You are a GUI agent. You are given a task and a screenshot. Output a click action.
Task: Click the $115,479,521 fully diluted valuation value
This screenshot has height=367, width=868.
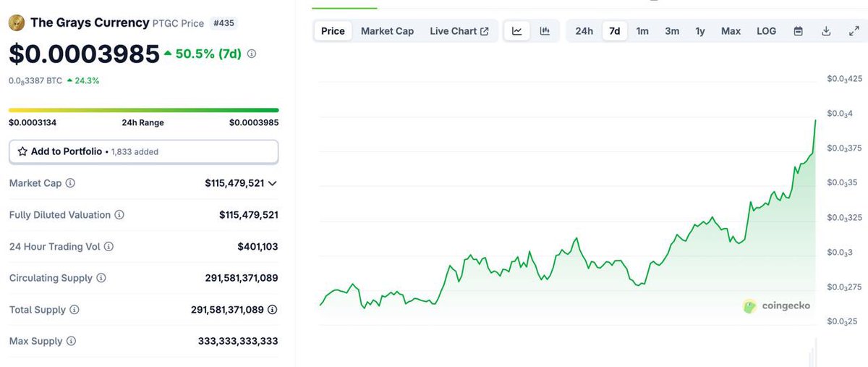[249, 215]
